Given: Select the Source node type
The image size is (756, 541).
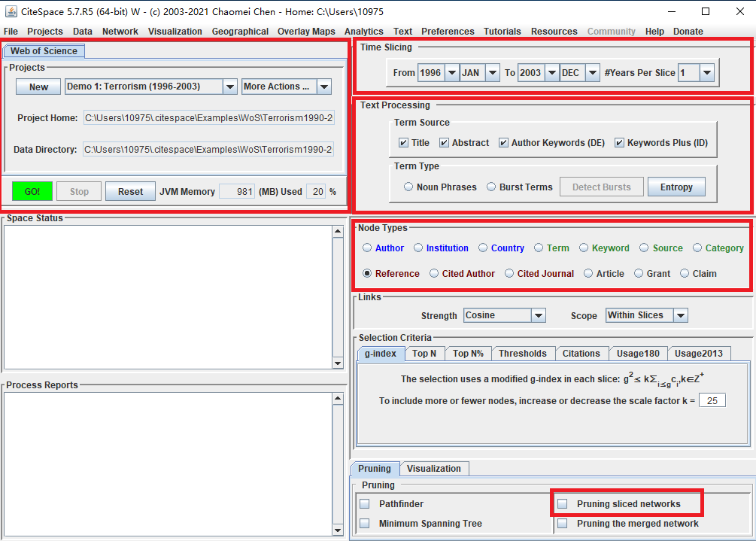Looking at the screenshot, I should pos(644,248).
